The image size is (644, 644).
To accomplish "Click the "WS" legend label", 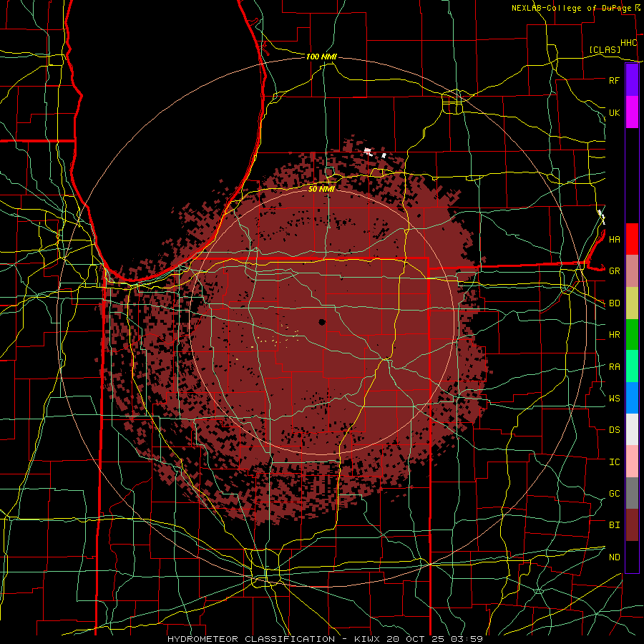I will [x=614, y=399].
